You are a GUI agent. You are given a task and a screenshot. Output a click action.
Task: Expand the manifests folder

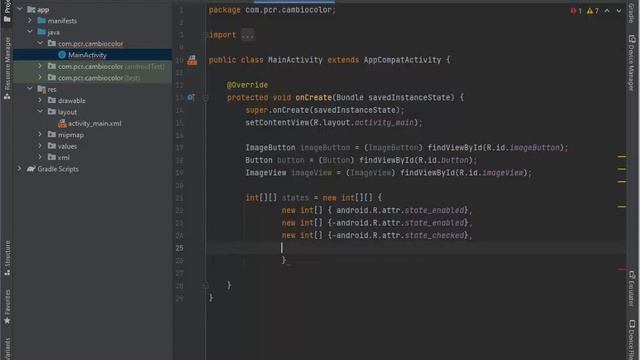pos(30,20)
